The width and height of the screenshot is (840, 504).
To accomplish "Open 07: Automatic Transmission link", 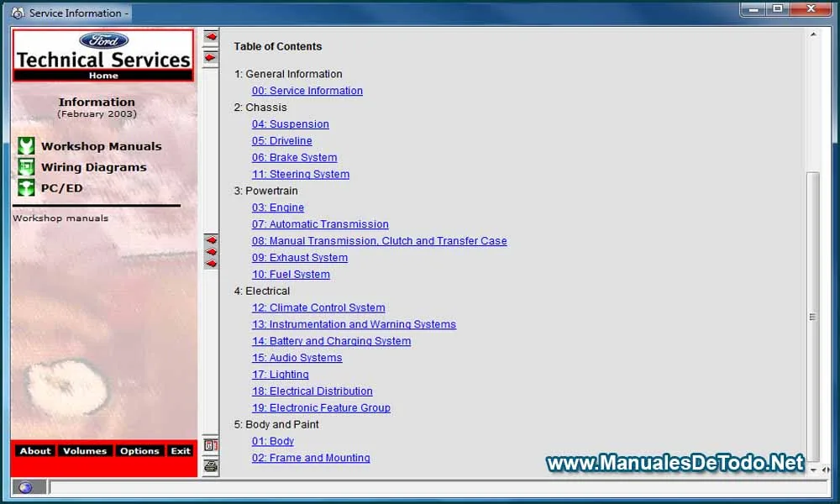I will coord(320,224).
